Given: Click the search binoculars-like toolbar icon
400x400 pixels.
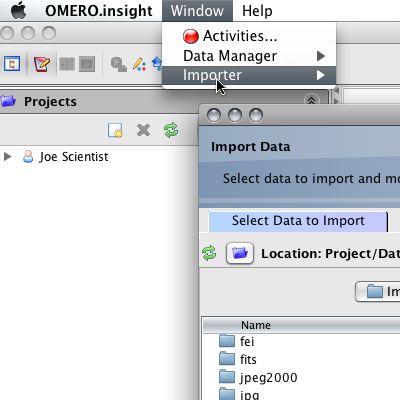Looking at the screenshot, I should tap(118, 64).
